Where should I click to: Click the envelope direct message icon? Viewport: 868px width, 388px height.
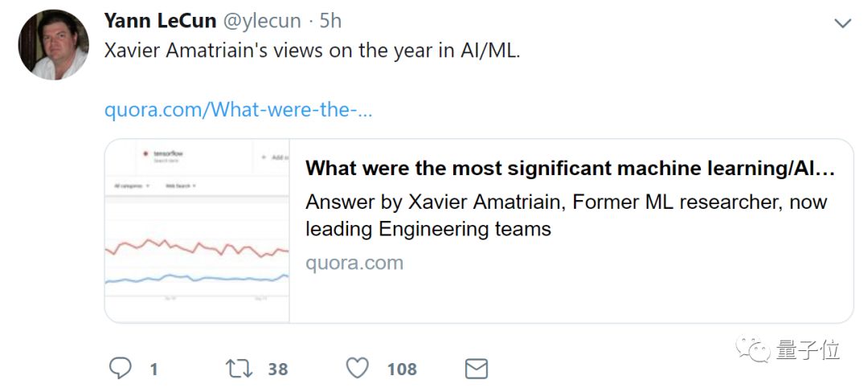click(x=477, y=369)
